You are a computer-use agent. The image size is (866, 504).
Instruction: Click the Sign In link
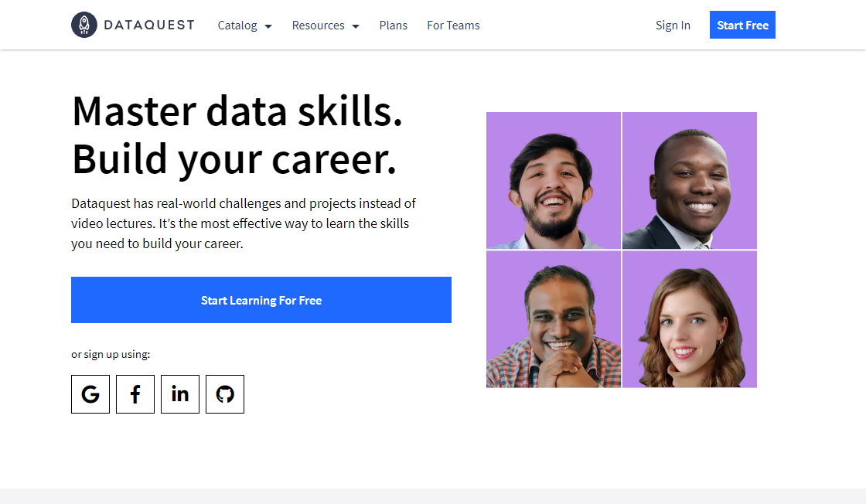coord(673,25)
